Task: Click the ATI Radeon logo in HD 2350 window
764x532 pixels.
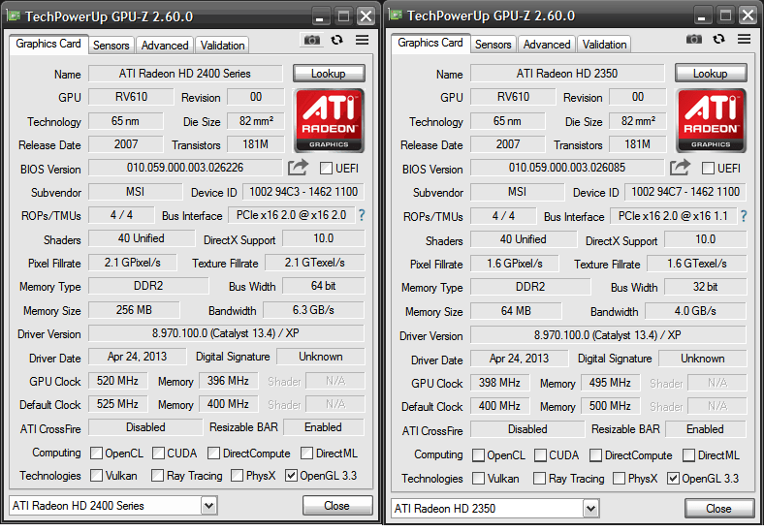Action: click(711, 121)
